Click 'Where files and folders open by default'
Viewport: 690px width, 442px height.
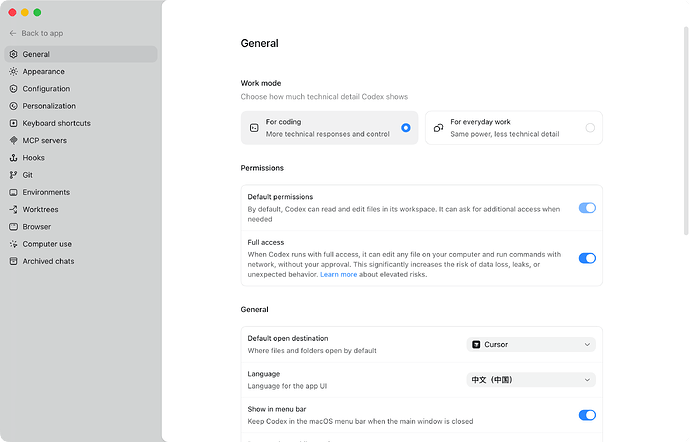pyautogui.click(x=312, y=350)
